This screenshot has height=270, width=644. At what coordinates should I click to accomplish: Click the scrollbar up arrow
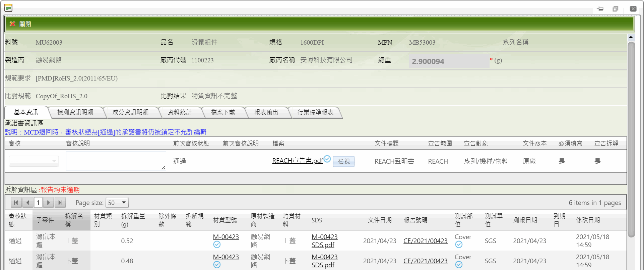click(631, 37)
